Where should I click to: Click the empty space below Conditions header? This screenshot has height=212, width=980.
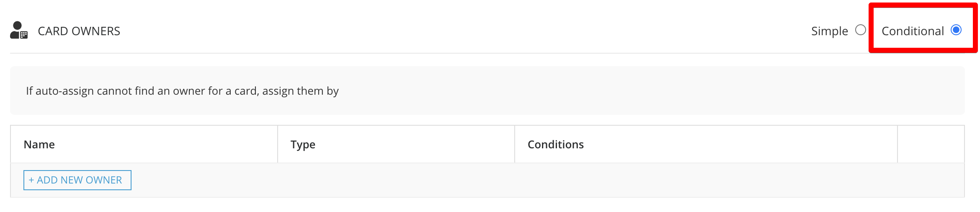tap(706, 180)
